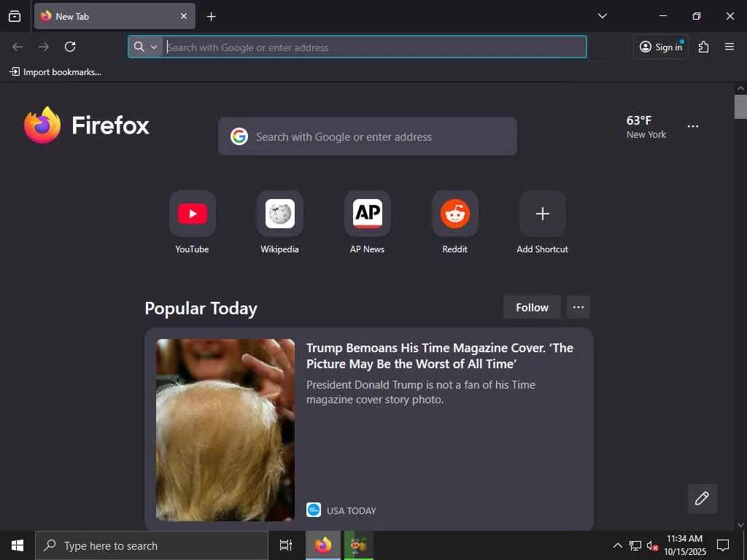Click the scrollbar down arrow
This screenshot has height=560, width=747.
click(740, 525)
